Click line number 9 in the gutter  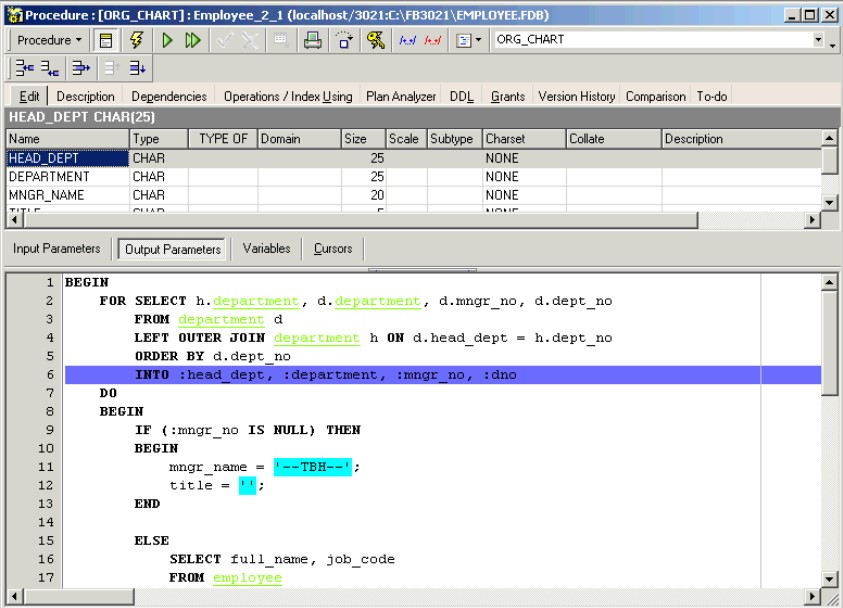[49, 430]
